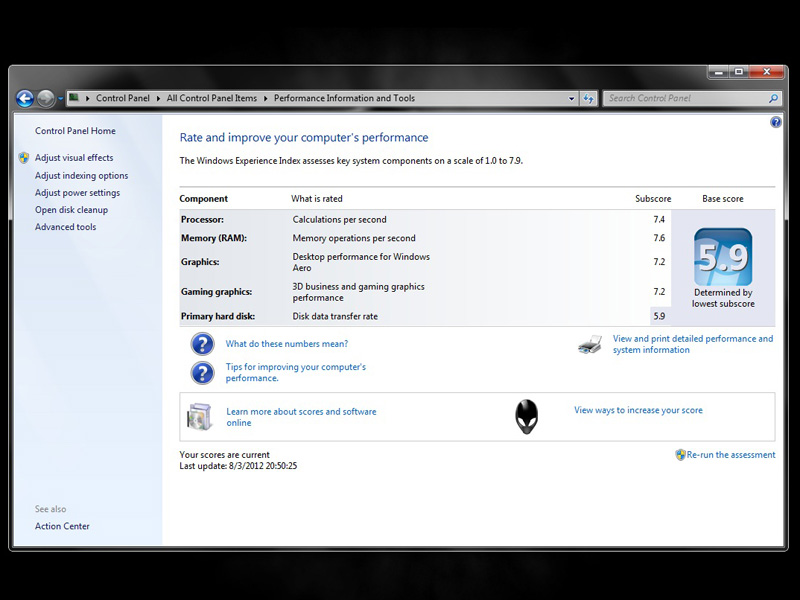This screenshot has width=800, height=600.
Task: Click the Alienware alien head icon
Action: click(x=526, y=416)
